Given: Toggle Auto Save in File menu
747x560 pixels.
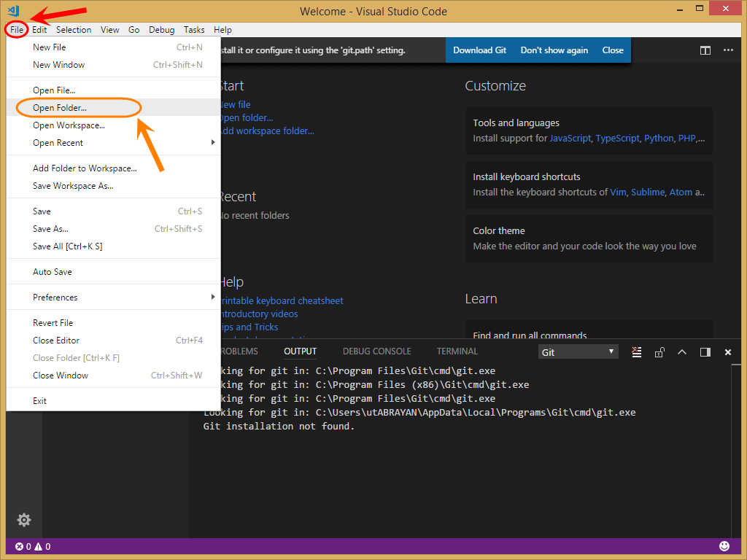Looking at the screenshot, I should (113, 271).
